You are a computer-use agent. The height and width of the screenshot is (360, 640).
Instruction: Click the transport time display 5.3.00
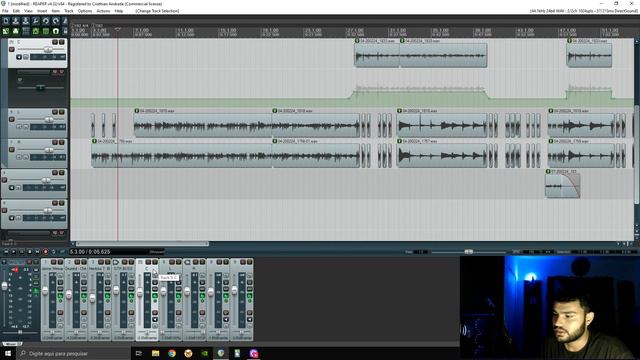pos(90,252)
